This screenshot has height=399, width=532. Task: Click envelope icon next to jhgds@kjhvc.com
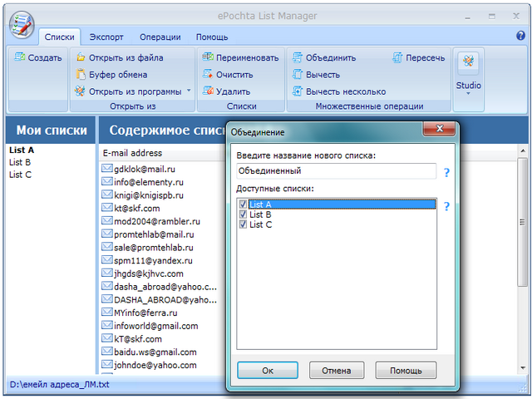(107, 273)
